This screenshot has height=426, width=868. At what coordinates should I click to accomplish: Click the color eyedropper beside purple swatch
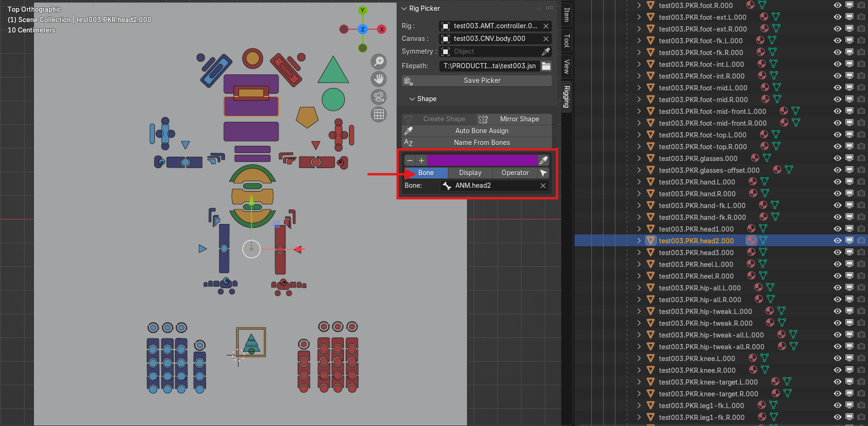pyautogui.click(x=543, y=161)
